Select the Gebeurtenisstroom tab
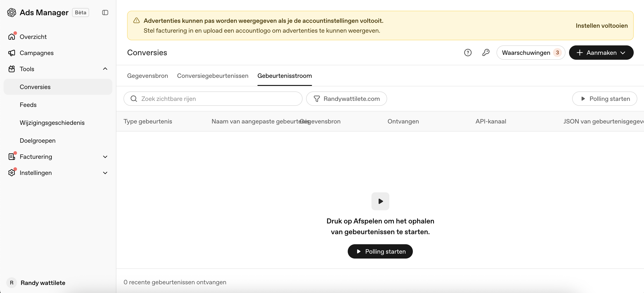644x293 pixels. point(284,76)
